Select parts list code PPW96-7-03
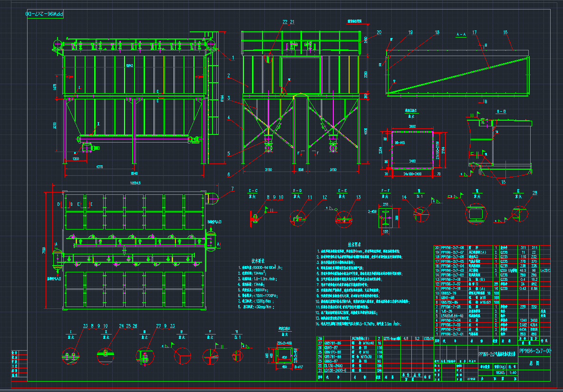The image size is (563, 392). pos(451,325)
